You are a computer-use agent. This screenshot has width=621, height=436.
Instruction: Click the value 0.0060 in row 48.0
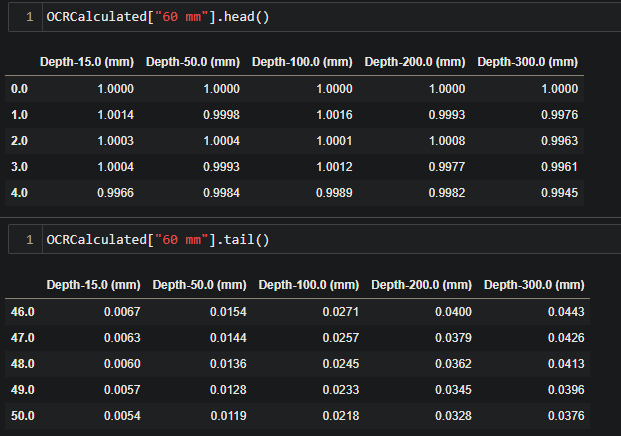[x=122, y=364]
